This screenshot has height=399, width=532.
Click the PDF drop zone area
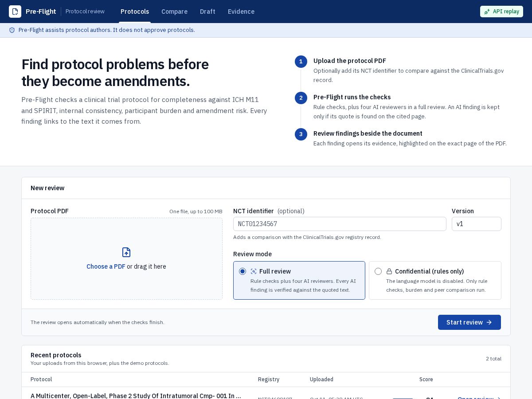click(x=126, y=258)
